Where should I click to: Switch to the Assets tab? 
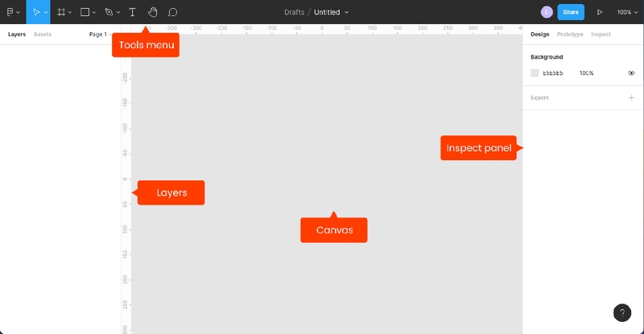(43, 34)
